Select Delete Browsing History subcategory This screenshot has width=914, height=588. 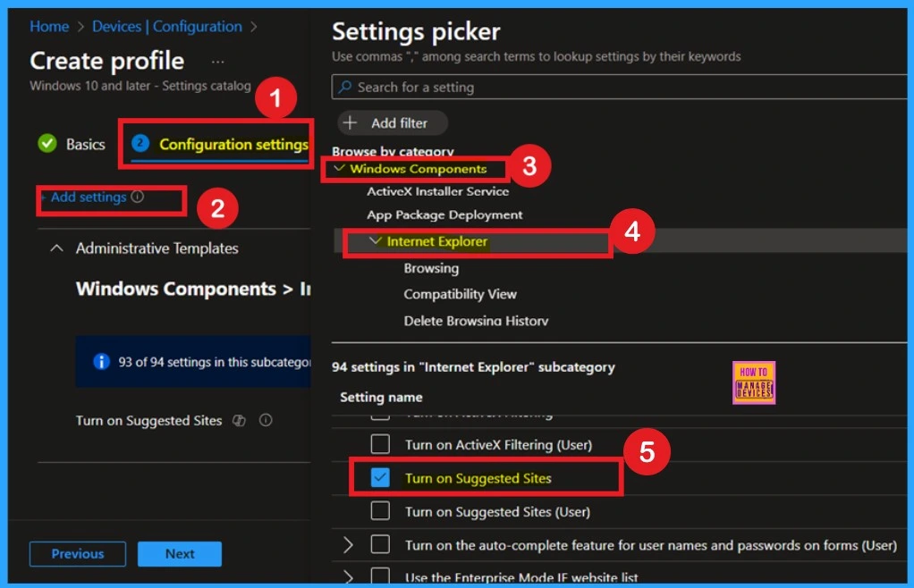(x=477, y=320)
